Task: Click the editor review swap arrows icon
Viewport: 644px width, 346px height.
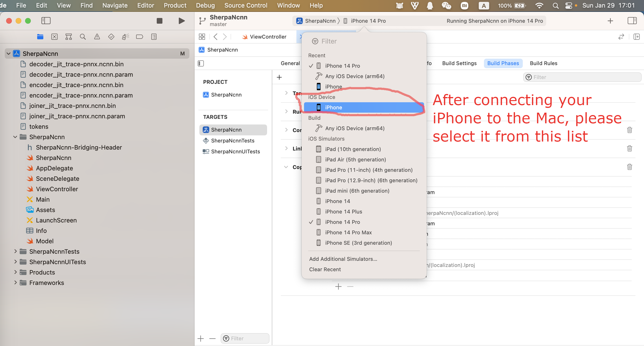Action: pyautogui.click(x=621, y=37)
